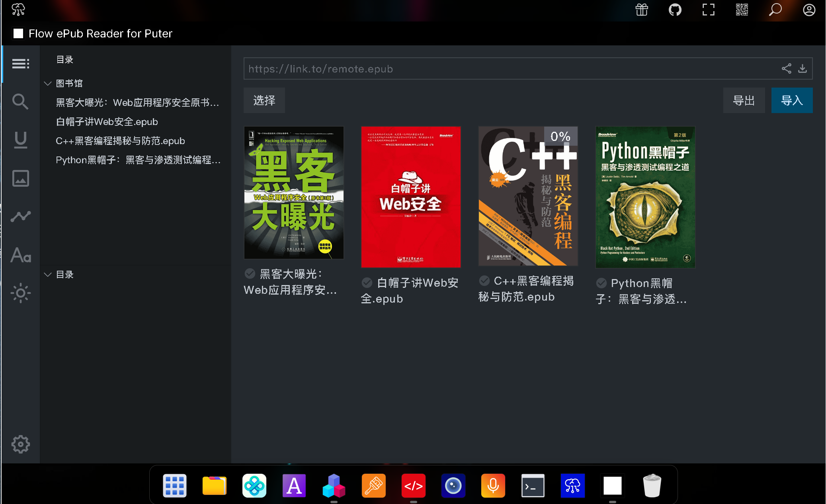Click the 导入 import button
826x504 pixels.
click(x=792, y=100)
